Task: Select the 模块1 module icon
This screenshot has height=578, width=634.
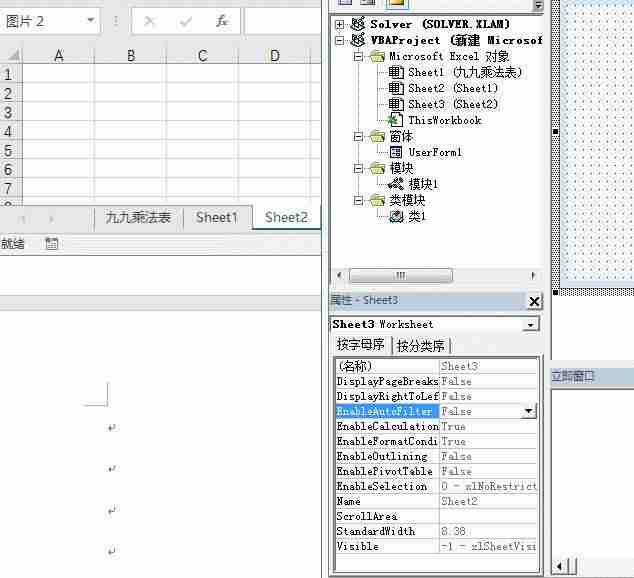Action: click(x=396, y=184)
